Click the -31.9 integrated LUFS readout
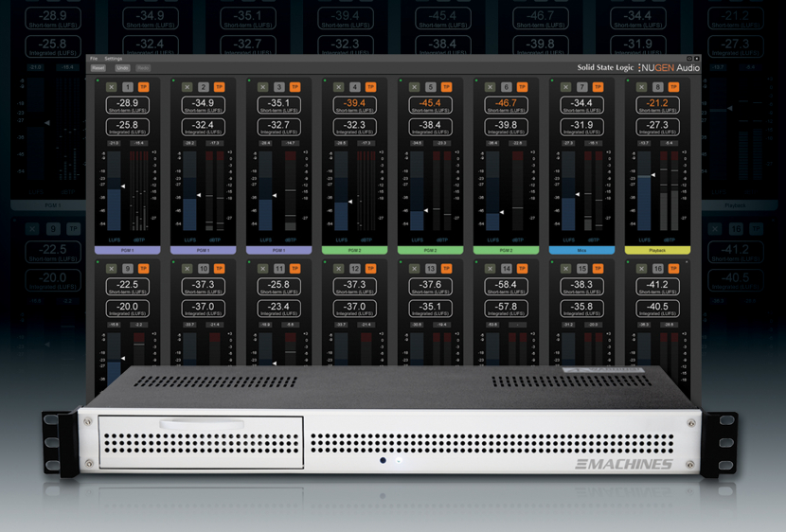 (581, 127)
